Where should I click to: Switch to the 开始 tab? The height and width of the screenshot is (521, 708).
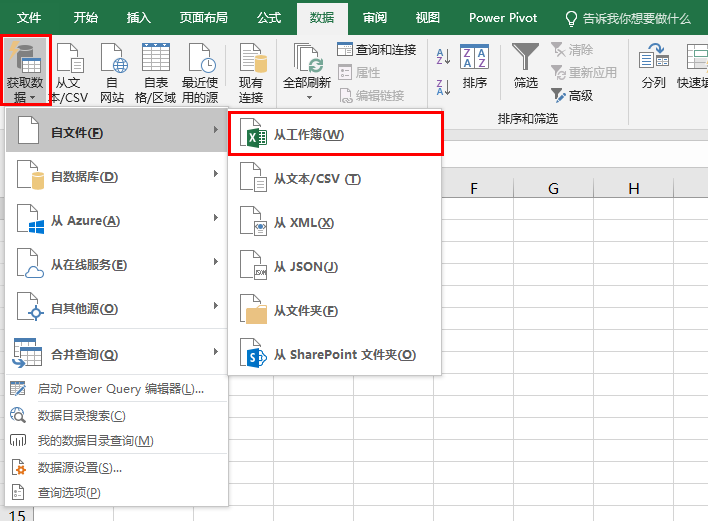86,18
